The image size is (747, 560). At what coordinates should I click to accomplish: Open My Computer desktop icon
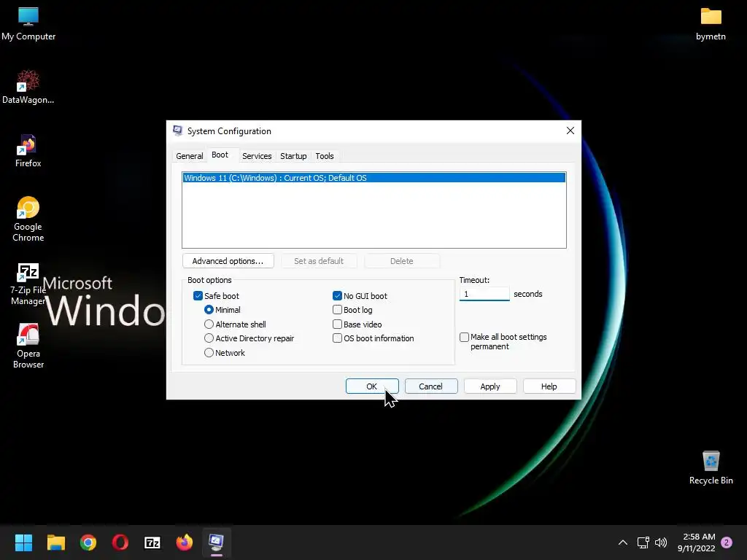click(28, 24)
